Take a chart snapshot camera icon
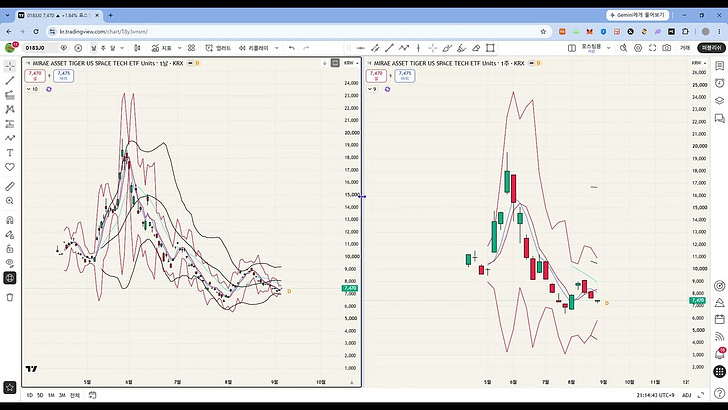 [667, 48]
